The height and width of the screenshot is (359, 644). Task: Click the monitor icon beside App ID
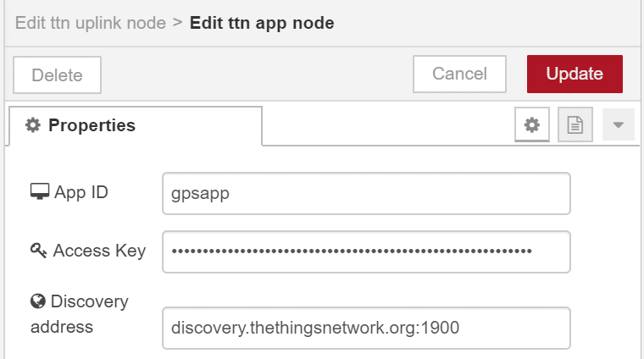[x=40, y=191]
